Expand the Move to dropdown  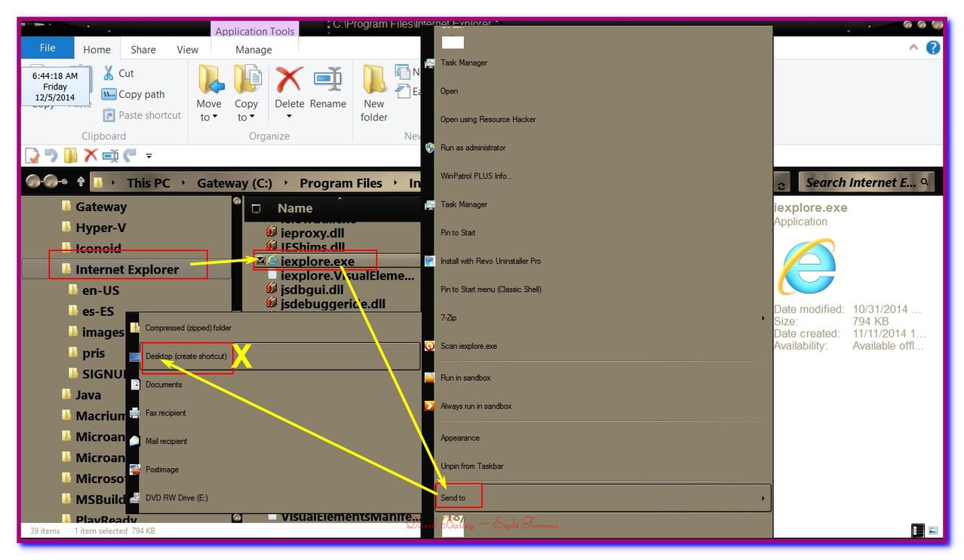click(209, 118)
